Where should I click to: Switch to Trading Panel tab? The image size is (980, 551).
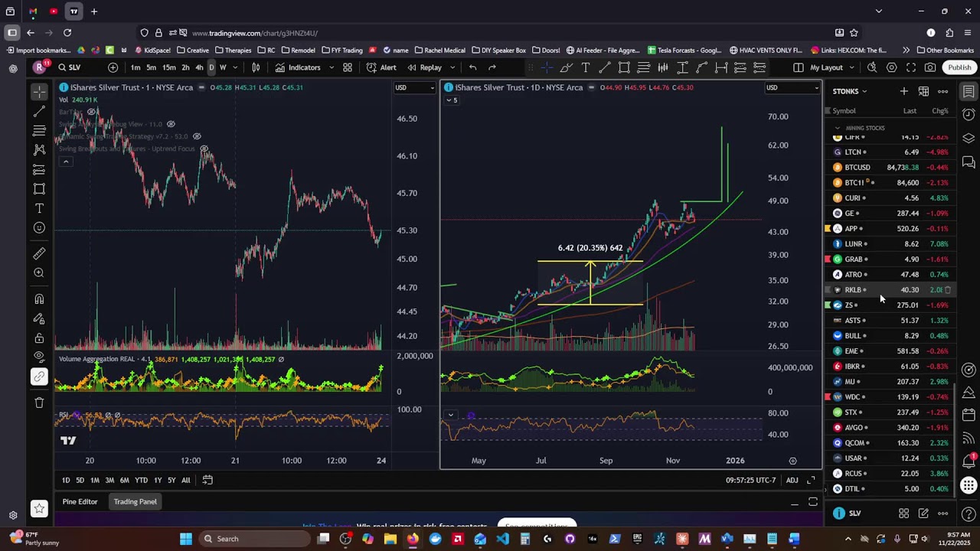click(x=136, y=502)
